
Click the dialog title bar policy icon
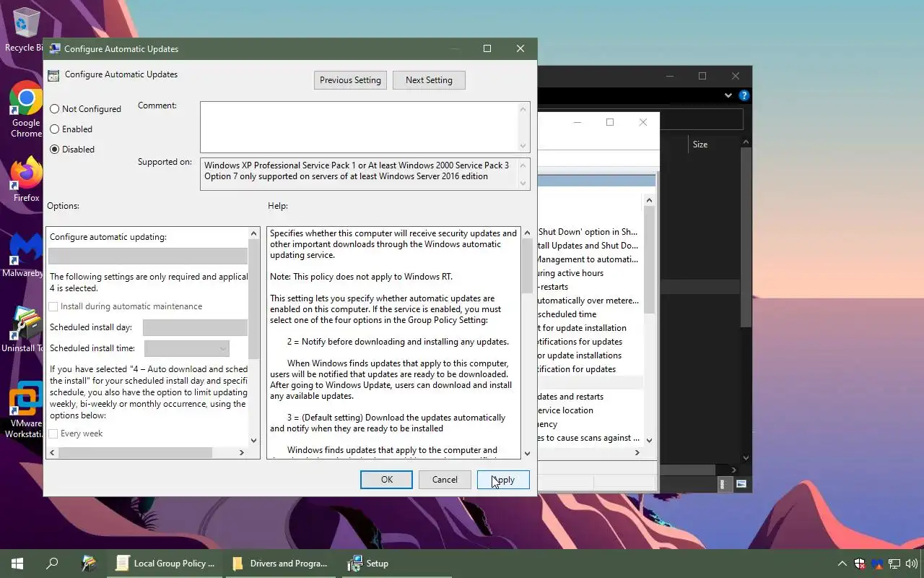pos(55,49)
